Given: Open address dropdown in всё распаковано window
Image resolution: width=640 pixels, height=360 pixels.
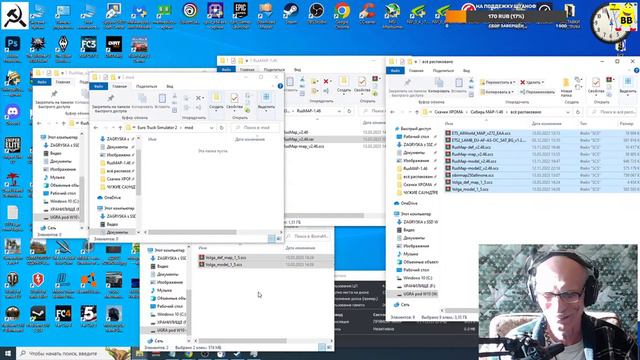Looking at the screenshot, I should pos(568,112).
